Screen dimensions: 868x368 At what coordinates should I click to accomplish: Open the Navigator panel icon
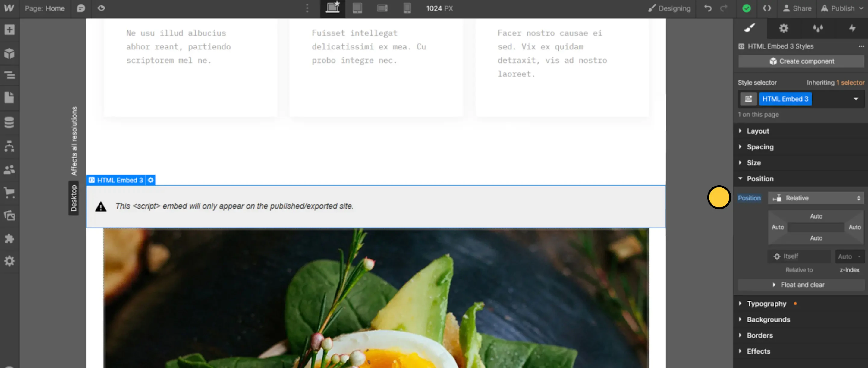(9, 75)
